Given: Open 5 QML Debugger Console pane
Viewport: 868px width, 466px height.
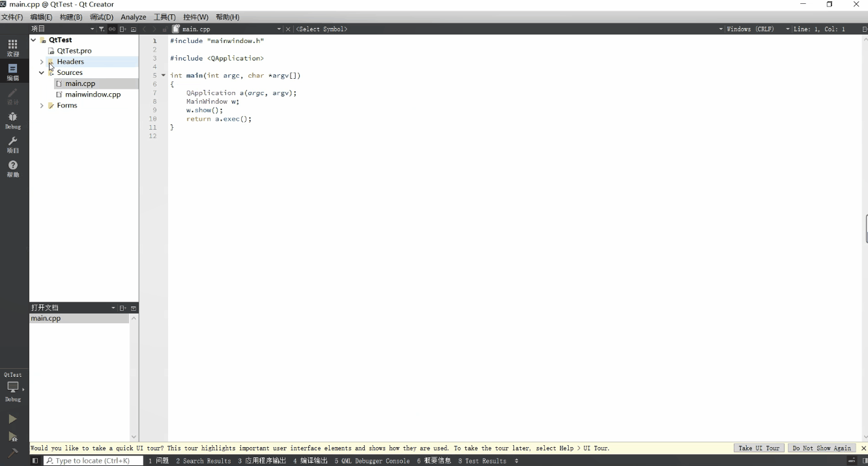Looking at the screenshot, I should point(372,461).
